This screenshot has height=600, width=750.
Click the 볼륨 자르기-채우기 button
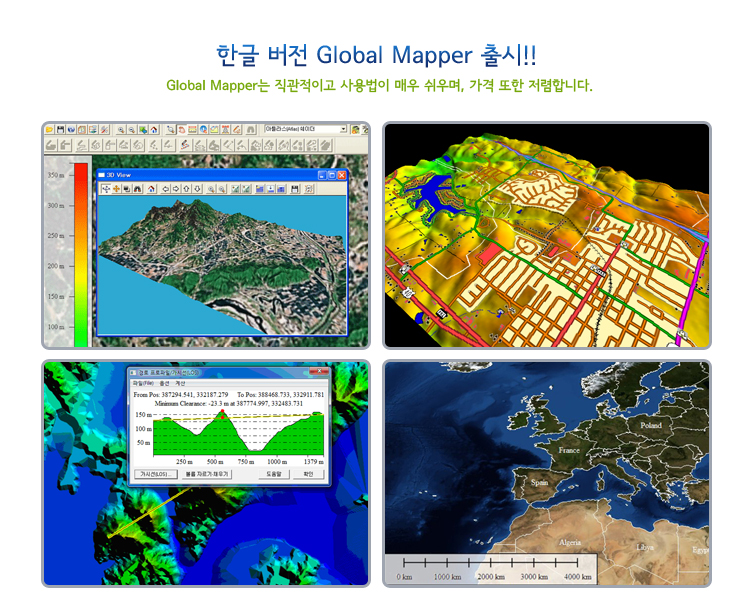(207, 474)
